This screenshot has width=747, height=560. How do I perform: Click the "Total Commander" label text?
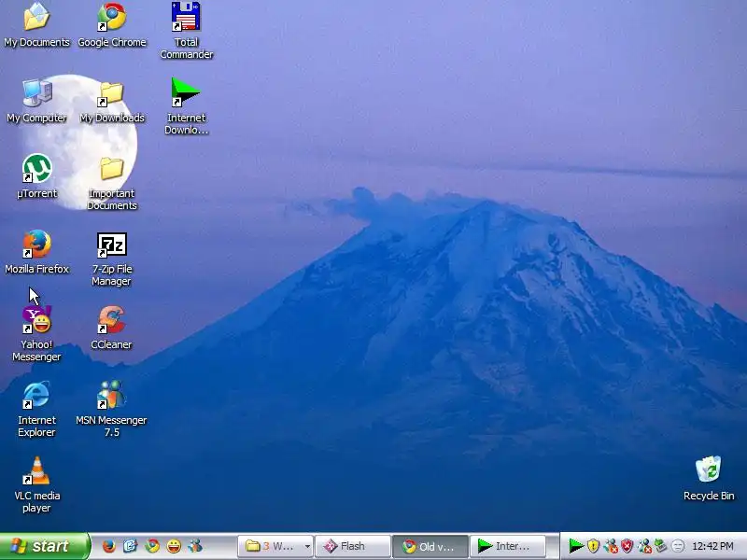pos(186,49)
